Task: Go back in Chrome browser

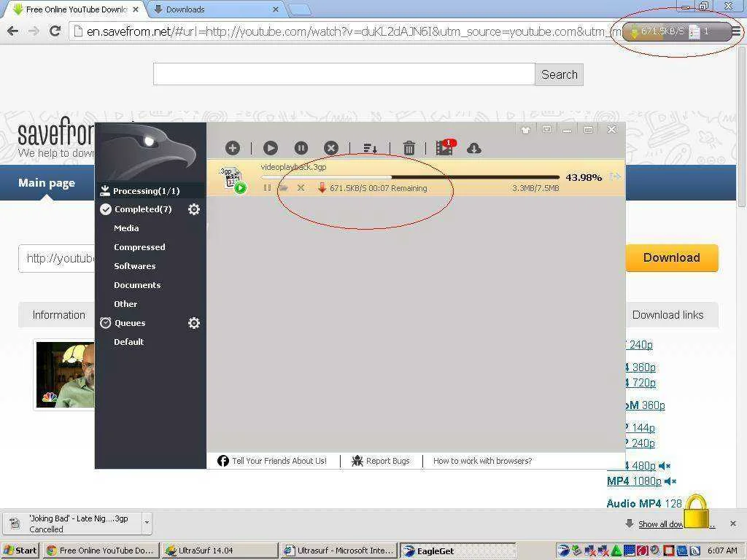Action: coord(13,31)
